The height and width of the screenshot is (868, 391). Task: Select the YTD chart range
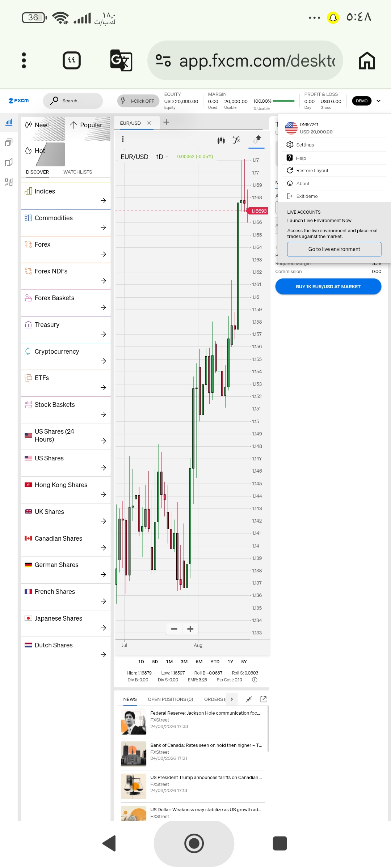(215, 662)
